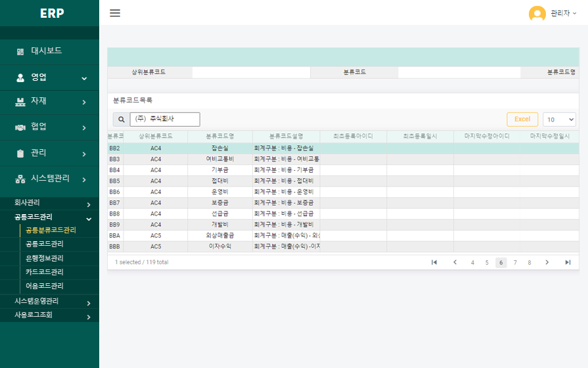Click the 분류코드 filter input field
Image resolution: width=588 pixels, height=368 pixels.
(x=459, y=72)
